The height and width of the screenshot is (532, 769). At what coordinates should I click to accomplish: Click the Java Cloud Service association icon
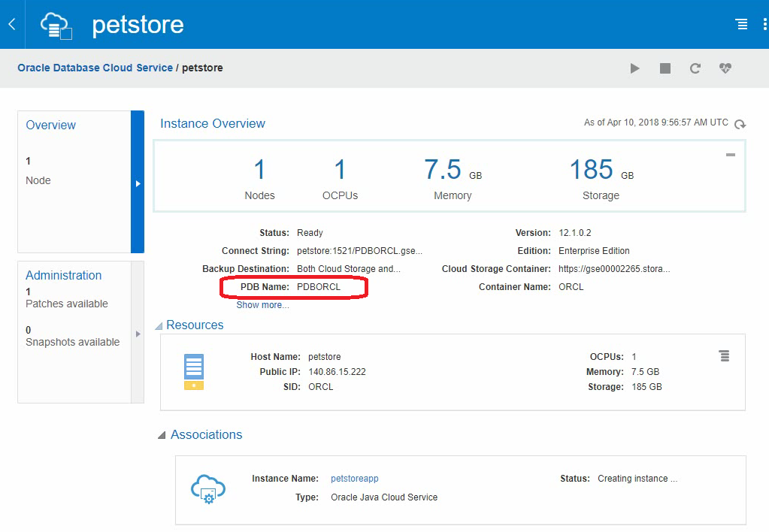point(208,489)
